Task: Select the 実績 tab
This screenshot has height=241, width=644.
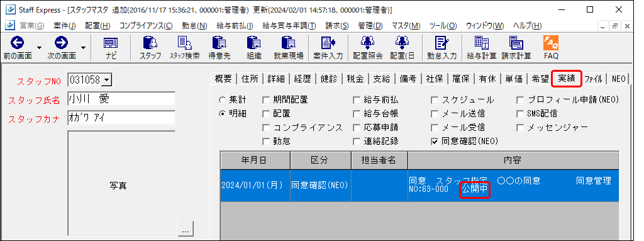Action: click(567, 79)
